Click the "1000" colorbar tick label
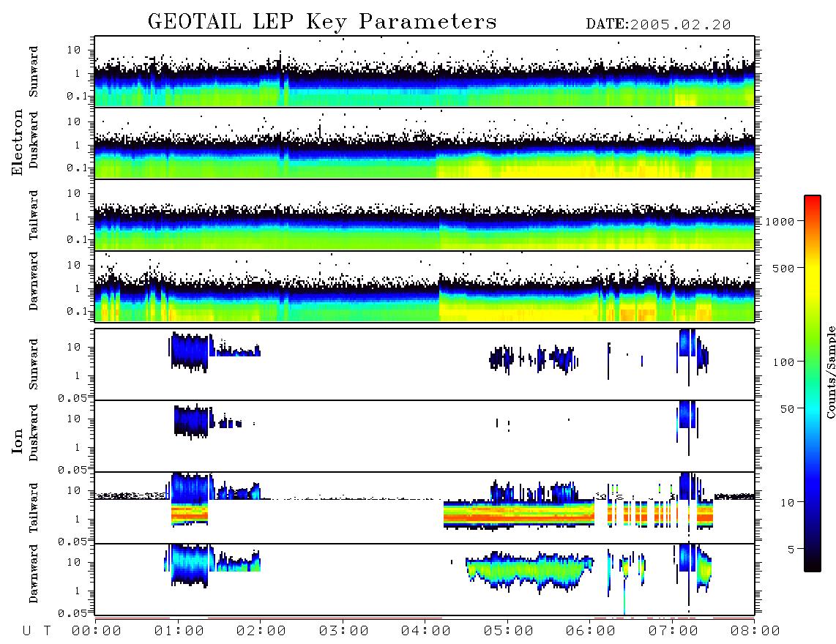This screenshot has height=644, width=836. tap(780, 222)
